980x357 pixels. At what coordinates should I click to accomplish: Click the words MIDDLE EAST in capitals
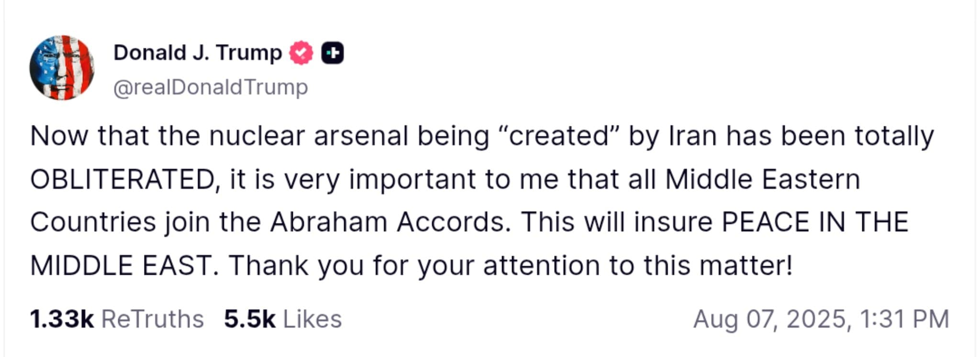(122, 266)
